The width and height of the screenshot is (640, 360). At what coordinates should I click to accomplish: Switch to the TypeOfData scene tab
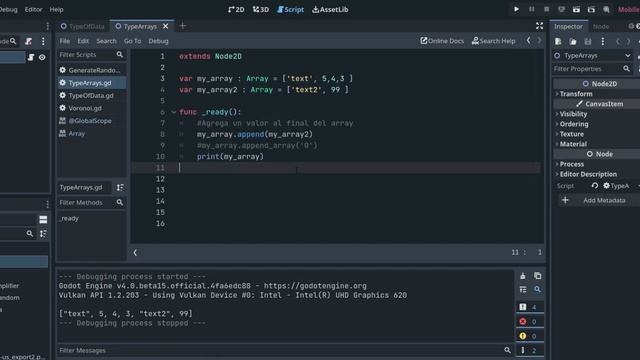pos(83,27)
